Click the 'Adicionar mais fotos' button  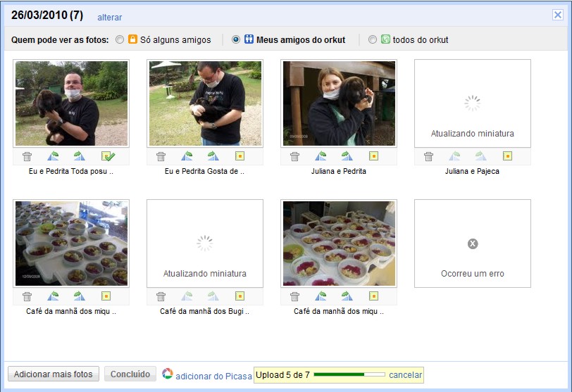[53, 374]
